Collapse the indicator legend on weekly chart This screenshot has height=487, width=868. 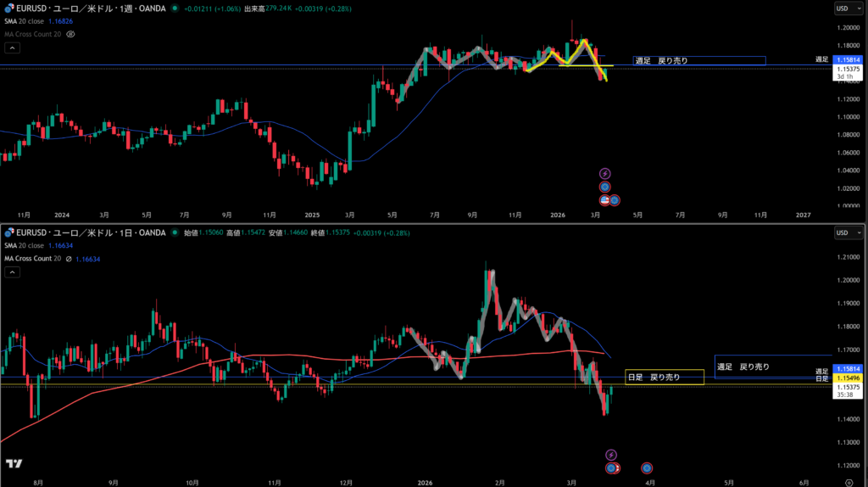[14, 48]
